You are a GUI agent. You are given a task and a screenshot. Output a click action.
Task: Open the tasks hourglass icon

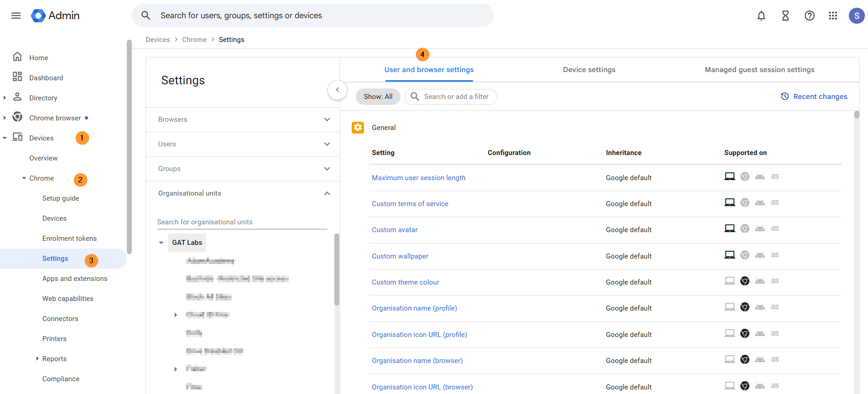click(x=785, y=16)
